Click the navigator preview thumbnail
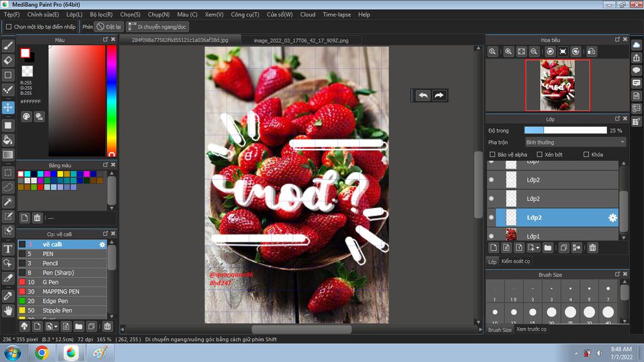This screenshot has height=362, width=644. pyautogui.click(x=557, y=85)
